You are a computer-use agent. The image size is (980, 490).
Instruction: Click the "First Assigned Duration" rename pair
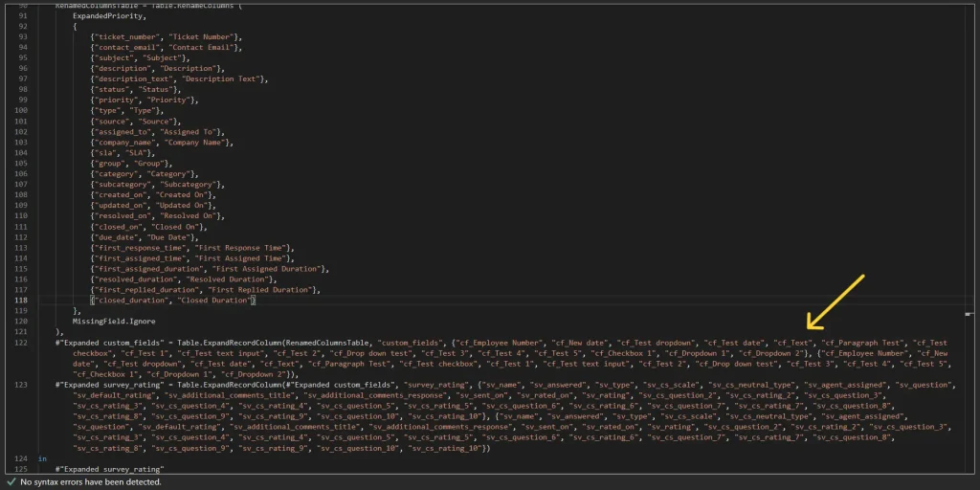[x=210, y=269]
